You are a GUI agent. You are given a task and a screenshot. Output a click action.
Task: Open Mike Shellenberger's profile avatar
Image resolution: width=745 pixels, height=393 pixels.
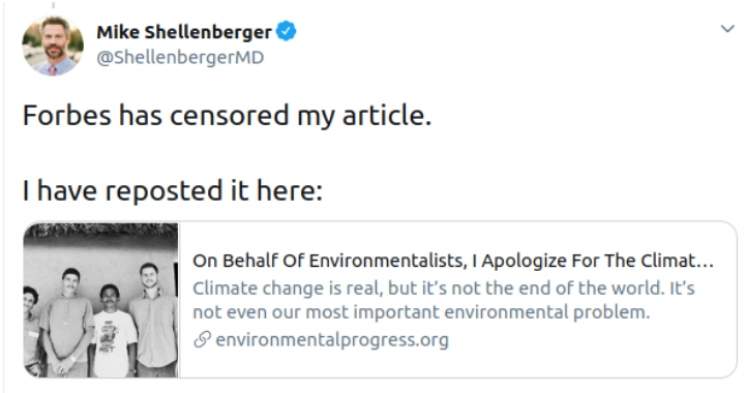[53, 46]
